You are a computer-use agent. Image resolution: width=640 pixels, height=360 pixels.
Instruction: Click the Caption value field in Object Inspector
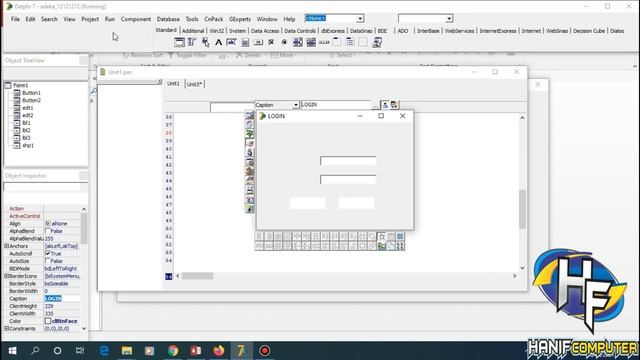pos(62,299)
